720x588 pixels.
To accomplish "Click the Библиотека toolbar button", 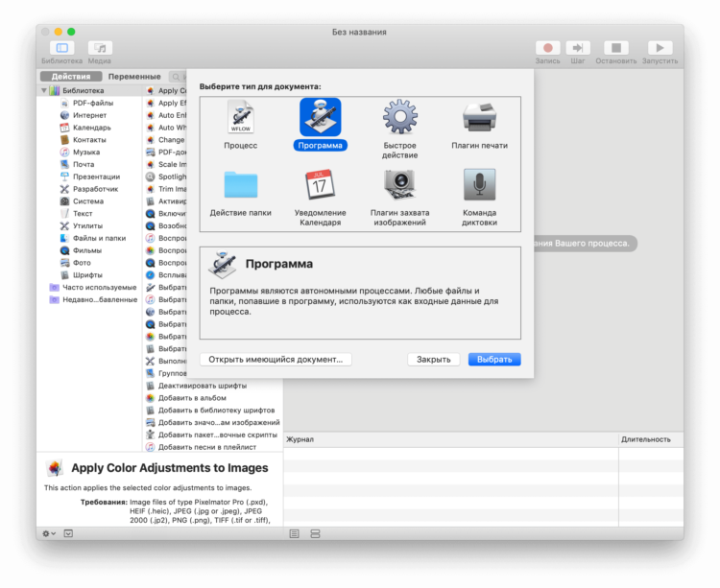I will click(62, 48).
